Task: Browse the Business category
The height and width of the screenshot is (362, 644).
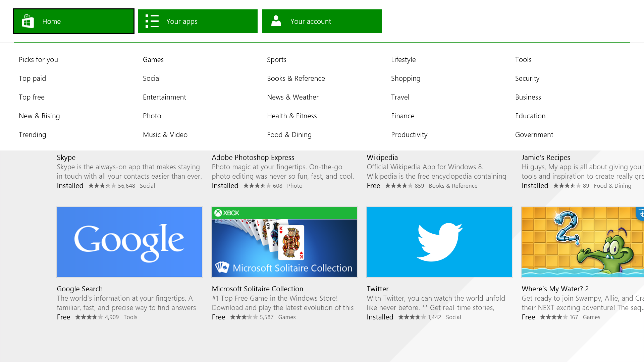Action: [x=528, y=97]
